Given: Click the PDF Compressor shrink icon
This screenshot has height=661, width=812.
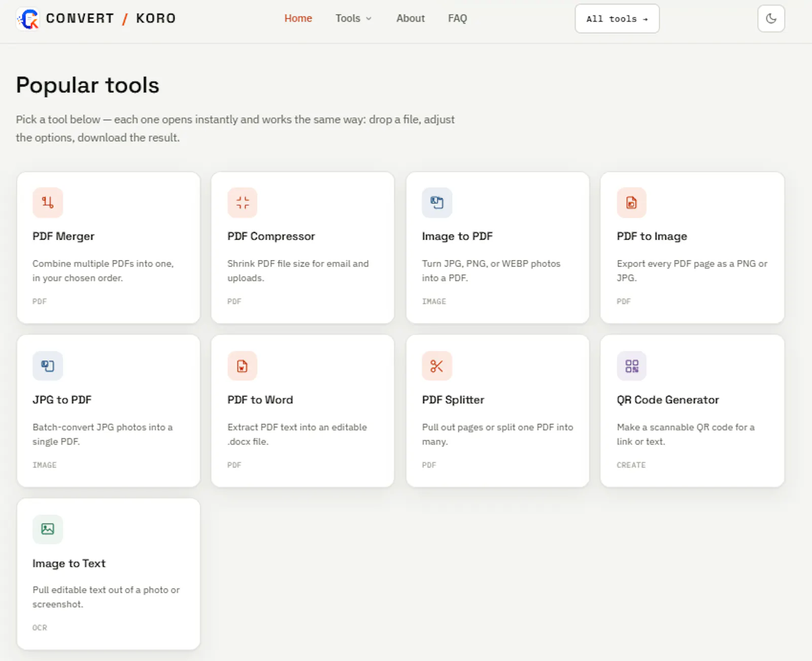Looking at the screenshot, I should [x=243, y=203].
